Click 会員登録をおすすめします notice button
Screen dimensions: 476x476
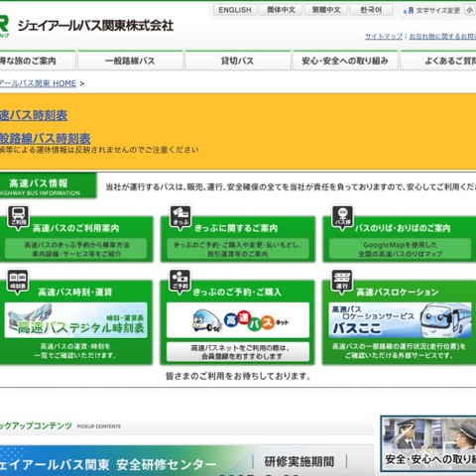[238, 352]
